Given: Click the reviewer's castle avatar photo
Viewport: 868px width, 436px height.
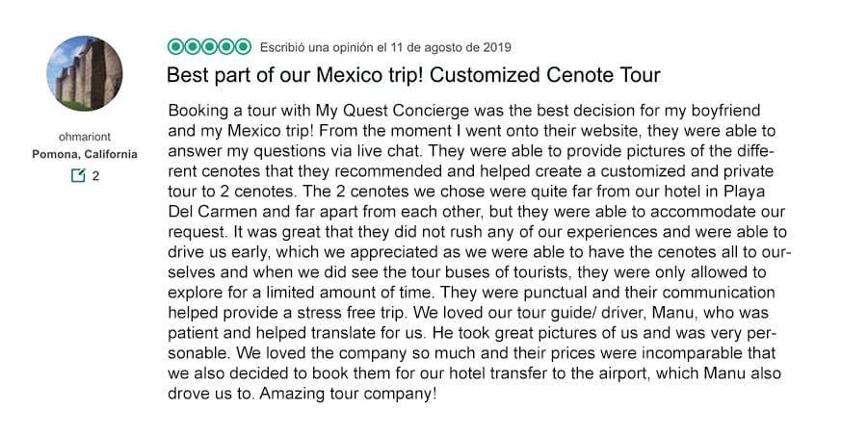Looking at the screenshot, I should [85, 73].
